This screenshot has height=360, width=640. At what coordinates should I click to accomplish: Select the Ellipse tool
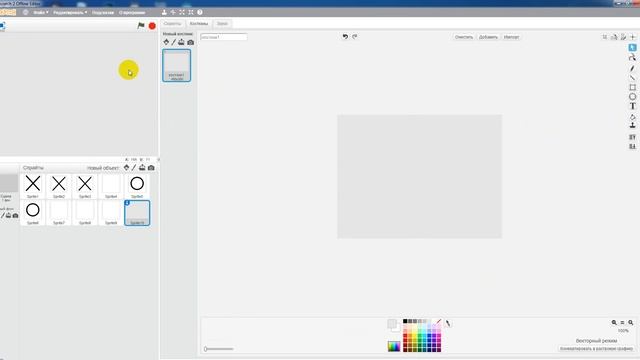(x=632, y=97)
